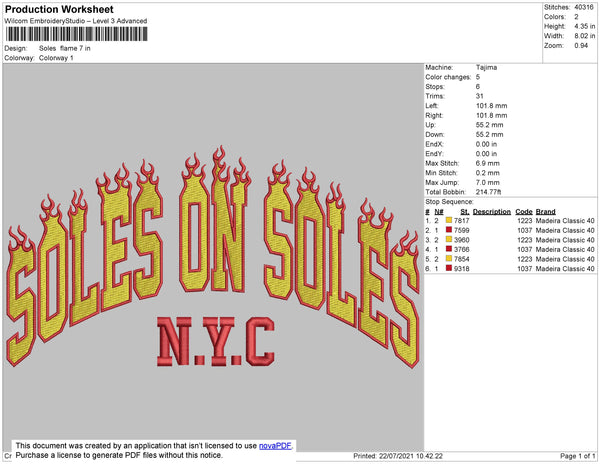Select the Zoom value 0.94
Viewport: 600px width, 464px height.
(x=581, y=46)
